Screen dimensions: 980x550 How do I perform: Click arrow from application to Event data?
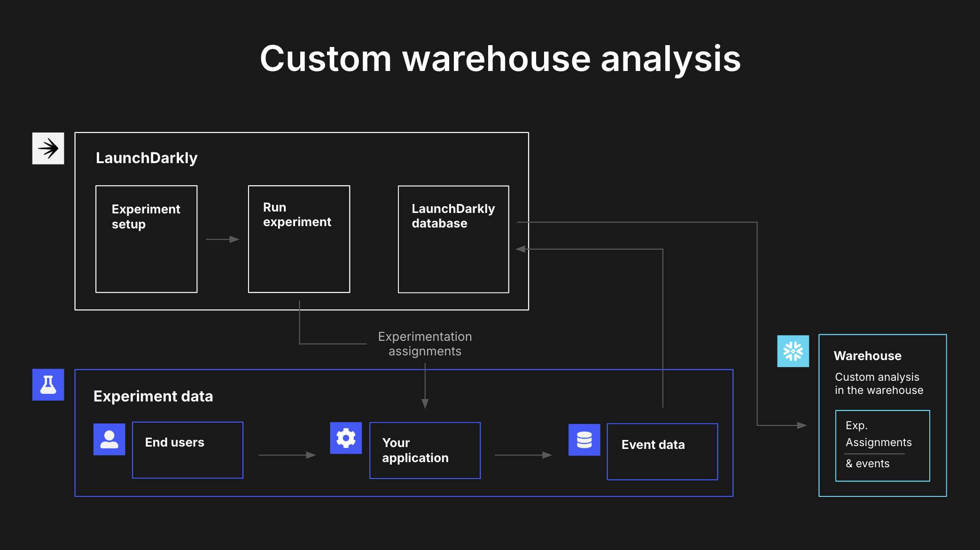tap(523, 455)
